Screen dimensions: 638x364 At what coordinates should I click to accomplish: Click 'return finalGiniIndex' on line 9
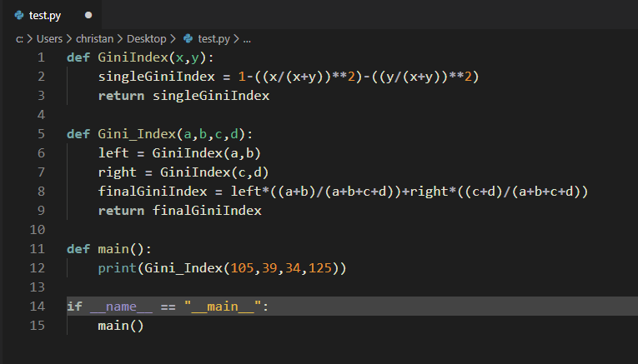point(179,211)
